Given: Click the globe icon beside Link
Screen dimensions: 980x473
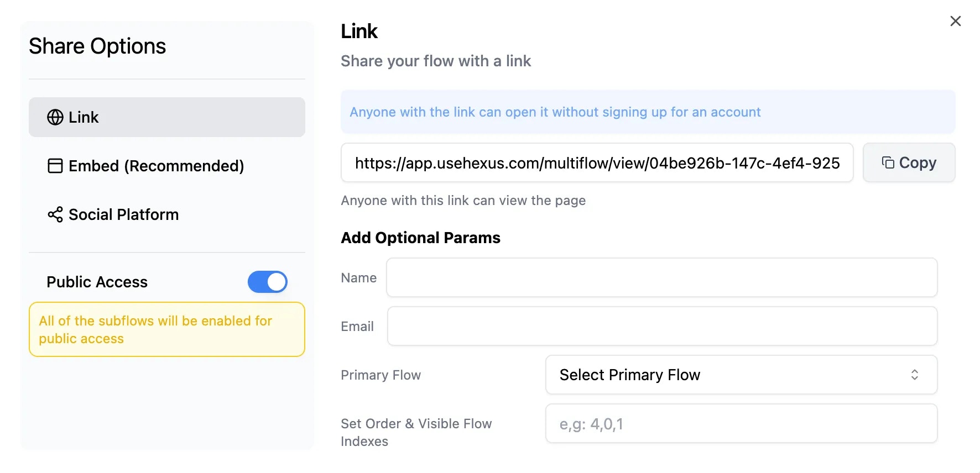Looking at the screenshot, I should [x=55, y=117].
